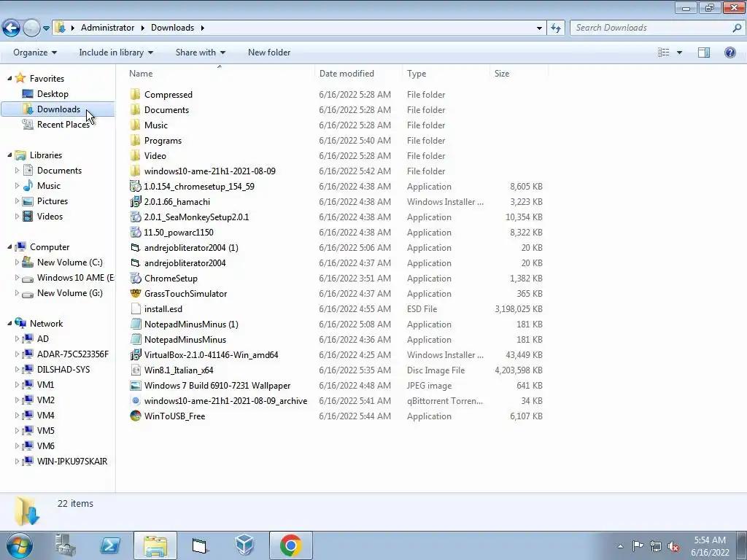Click the New folder button
The image size is (747, 560).
(269, 52)
